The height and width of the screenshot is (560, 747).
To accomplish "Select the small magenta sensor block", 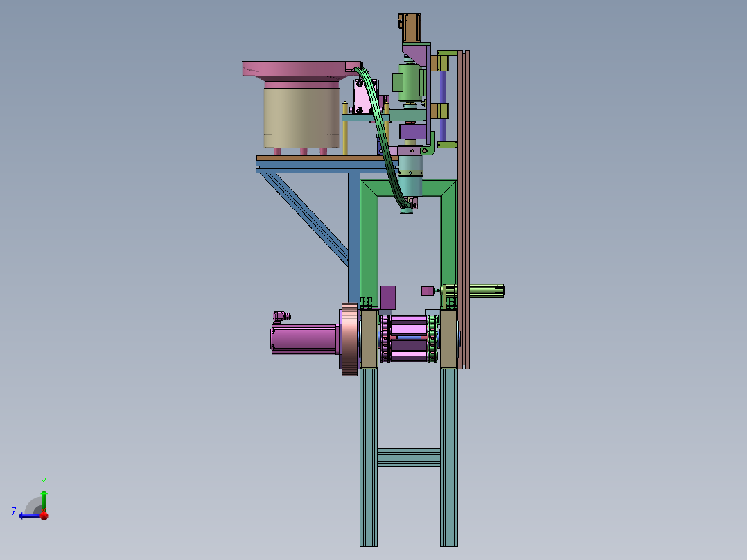I will point(428,290).
